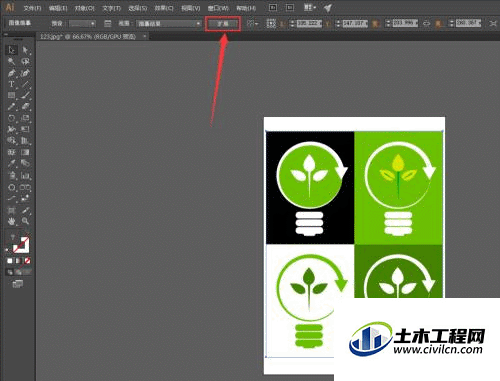
Task: Swap fill and stroke colors arrow
Action: tap(27, 235)
